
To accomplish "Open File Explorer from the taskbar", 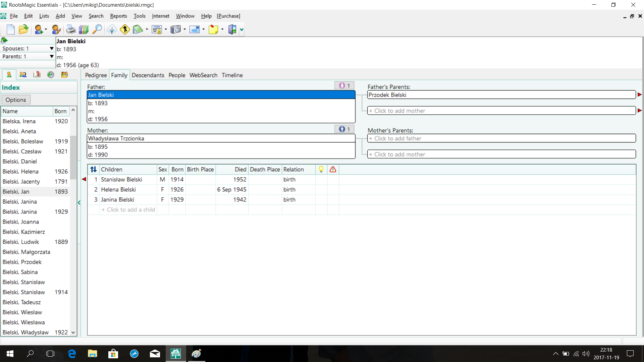I will point(92,354).
